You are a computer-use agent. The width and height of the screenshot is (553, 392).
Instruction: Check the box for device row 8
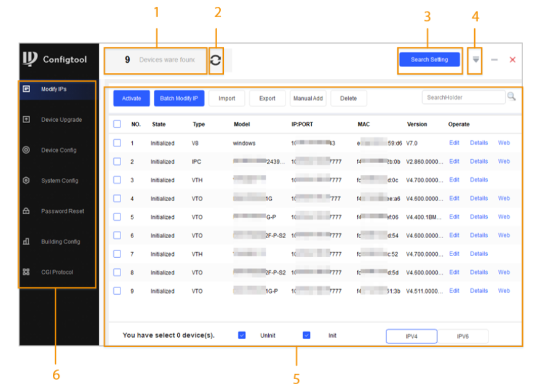coord(117,273)
